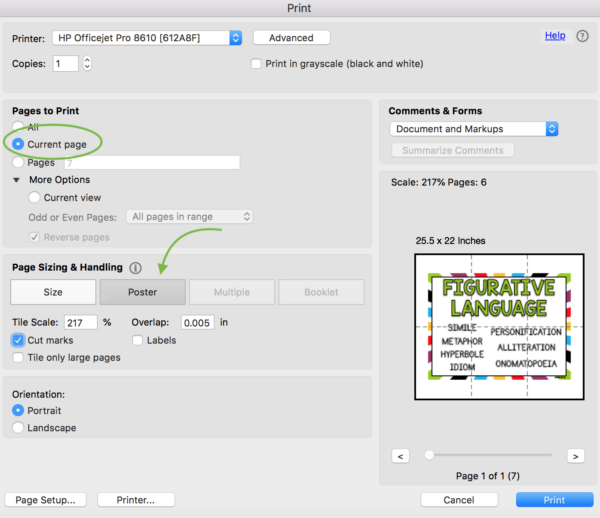Select the All pages radio button

coord(18,127)
